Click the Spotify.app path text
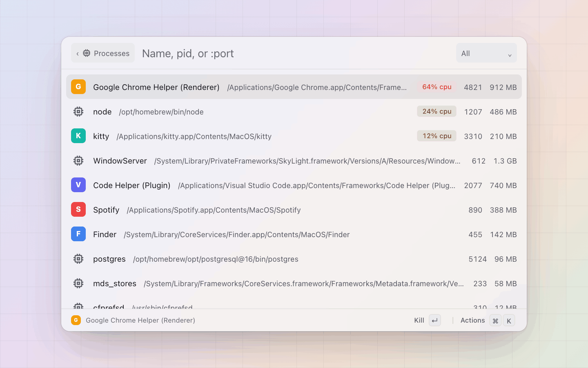Screen dimensions: 588x368 pos(214,210)
